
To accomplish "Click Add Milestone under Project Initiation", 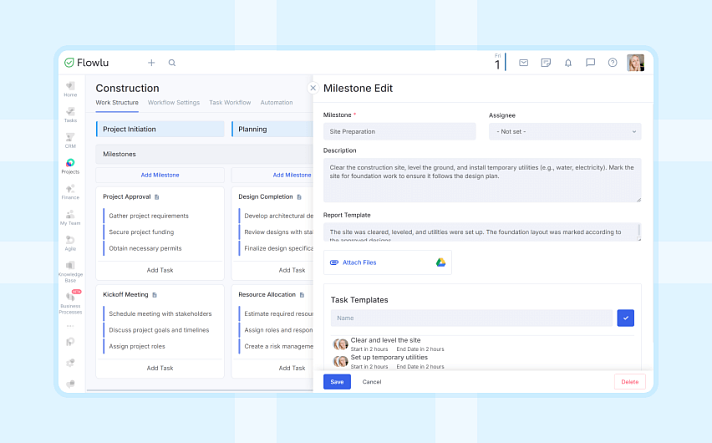I will [160, 175].
